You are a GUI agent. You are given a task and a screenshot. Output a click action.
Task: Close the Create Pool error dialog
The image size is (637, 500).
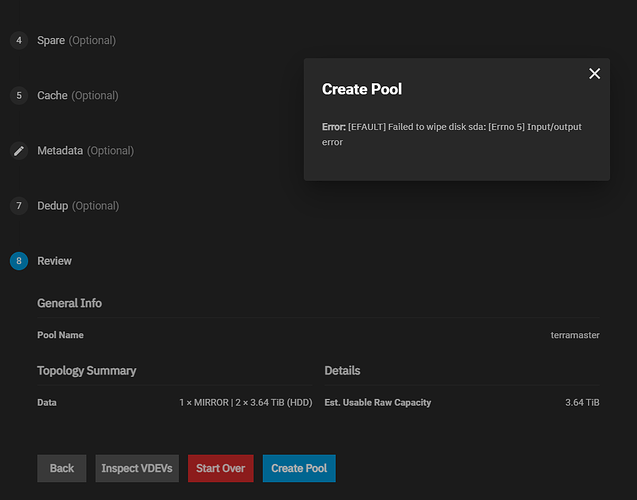(x=594, y=74)
